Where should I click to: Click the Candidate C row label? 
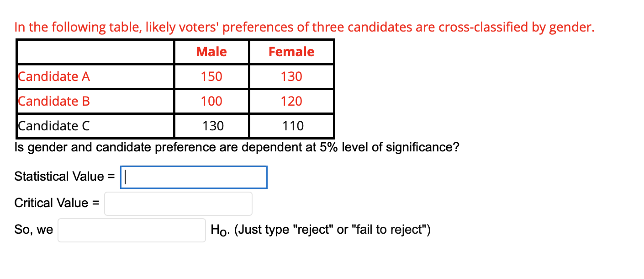click(x=54, y=126)
